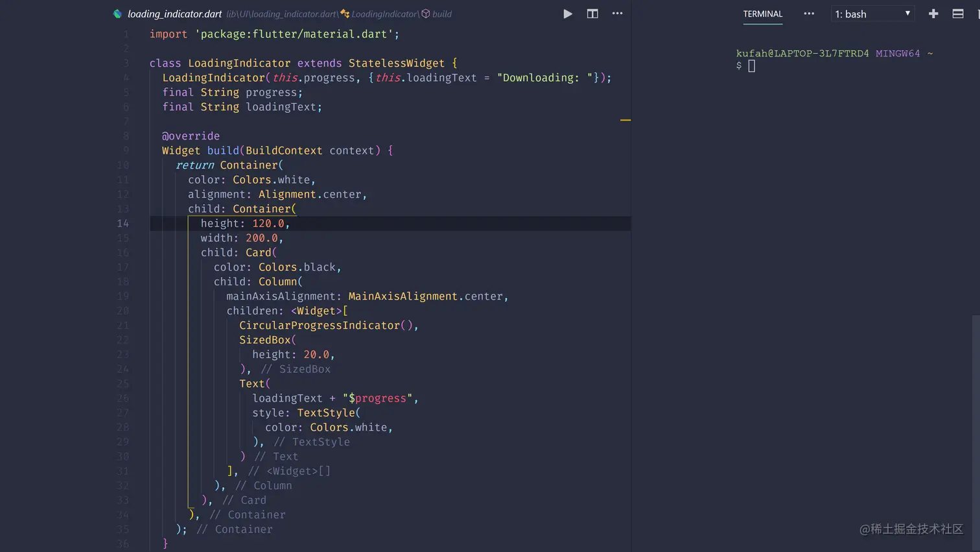Click 'TextStyle(' on line 27

click(329, 413)
